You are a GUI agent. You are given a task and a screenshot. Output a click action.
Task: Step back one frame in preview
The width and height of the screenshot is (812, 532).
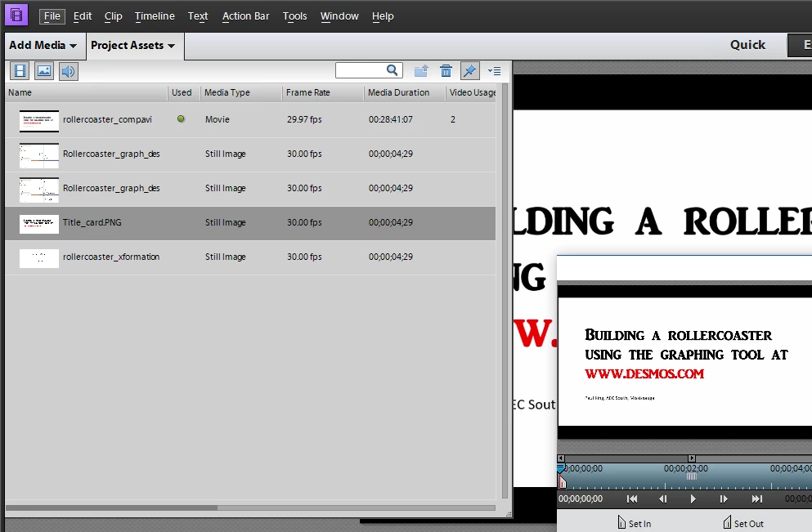click(663, 498)
